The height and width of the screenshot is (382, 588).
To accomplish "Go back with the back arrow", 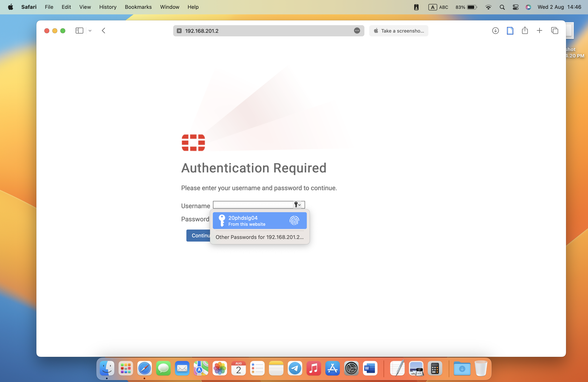I will pos(104,31).
